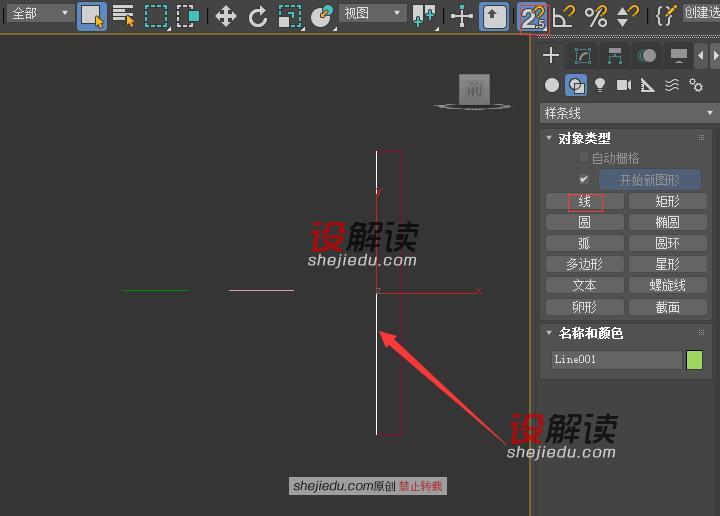
Task: Click the 螺旋线 button
Action: click(x=668, y=286)
